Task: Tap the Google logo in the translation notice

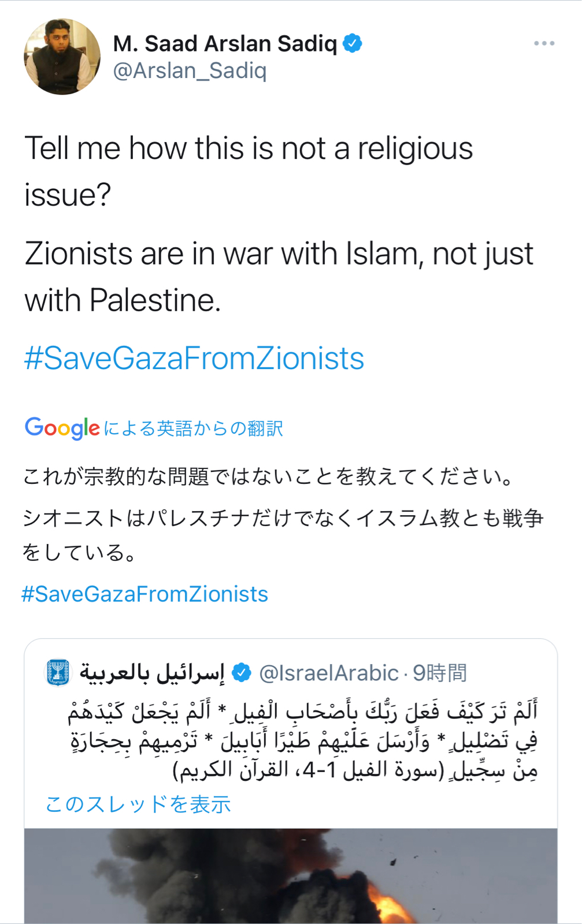Action: [62, 429]
